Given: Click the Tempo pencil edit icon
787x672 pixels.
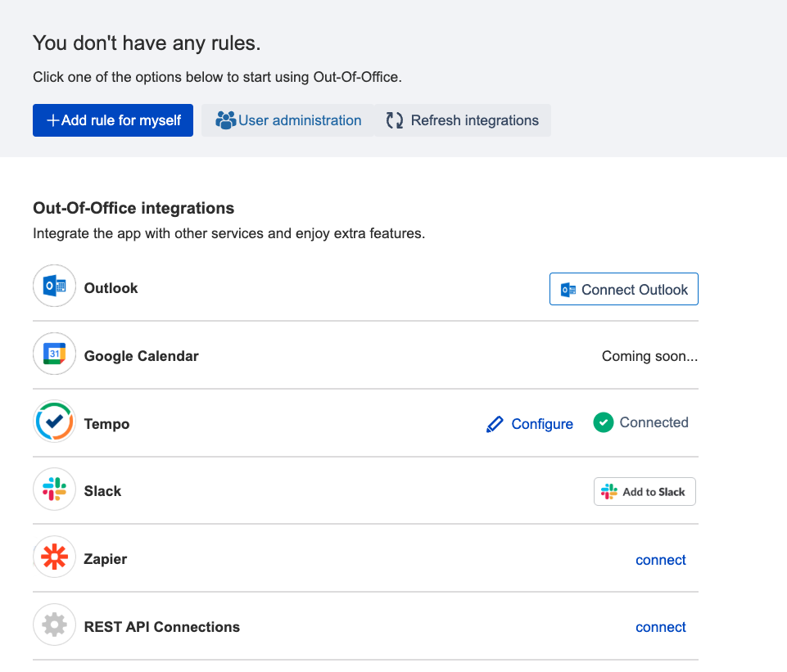Looking at the screenshot, I should pos(495,424).
